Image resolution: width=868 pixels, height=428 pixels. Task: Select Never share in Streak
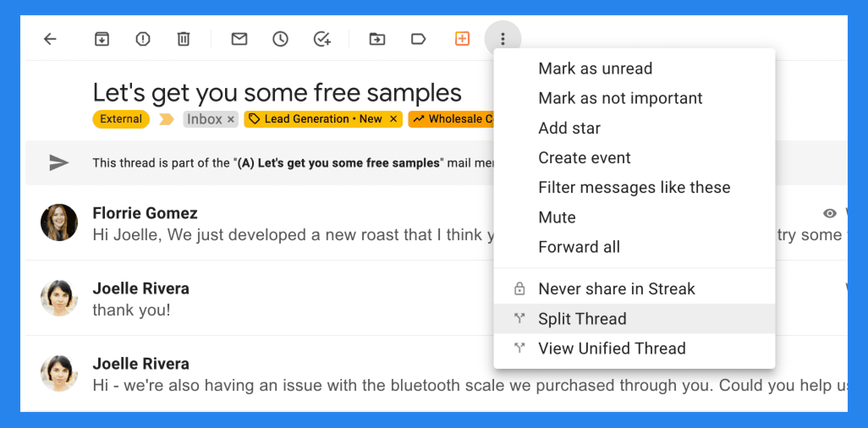[634, 289]
